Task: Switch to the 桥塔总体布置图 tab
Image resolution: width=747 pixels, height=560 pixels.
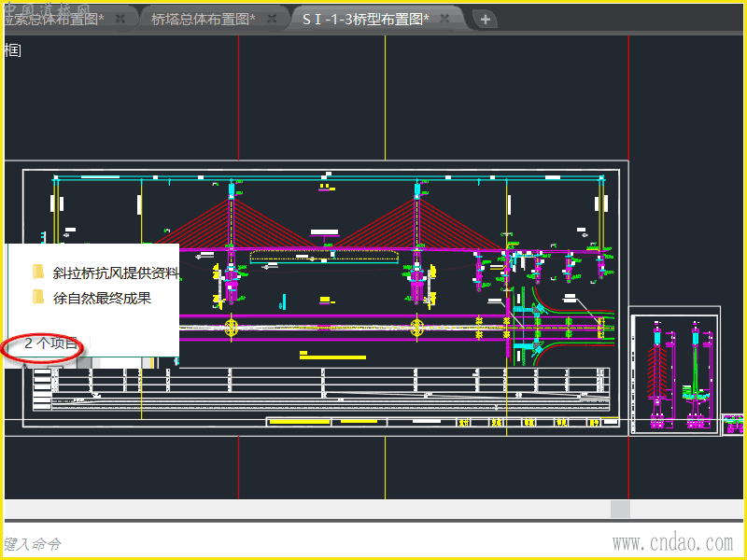Action: (204, 19)
